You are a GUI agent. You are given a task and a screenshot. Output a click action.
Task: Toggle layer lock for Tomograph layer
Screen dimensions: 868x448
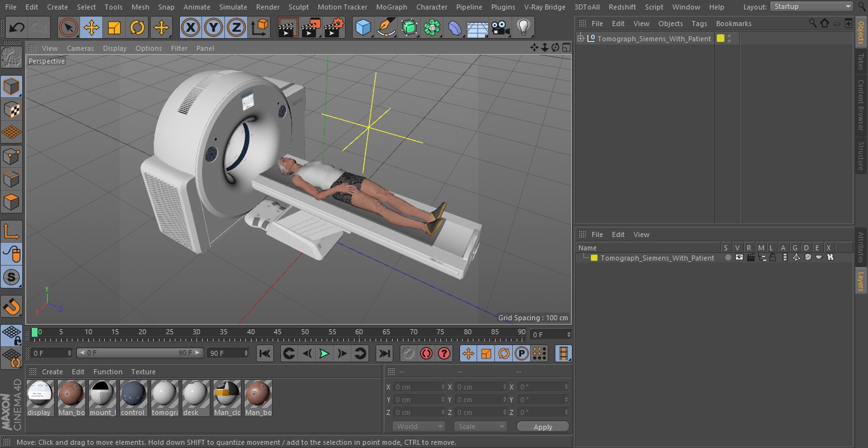(x=773, y=257)
